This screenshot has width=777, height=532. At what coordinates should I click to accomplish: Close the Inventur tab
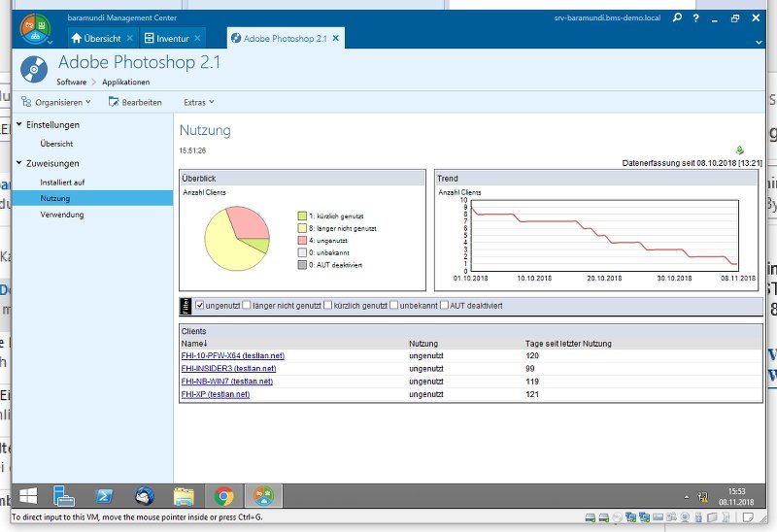pos(197,38)
